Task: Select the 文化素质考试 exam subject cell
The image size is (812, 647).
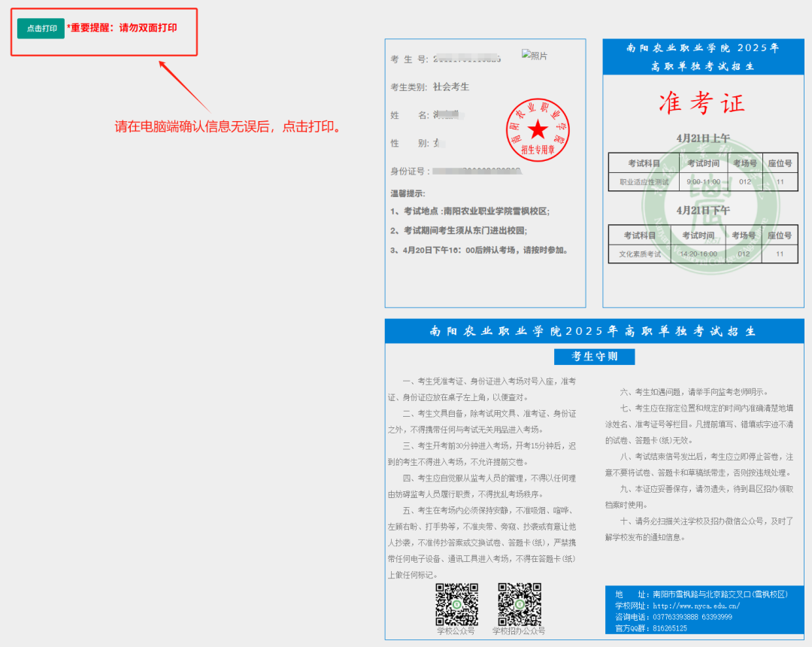Action: pos(638,253)
